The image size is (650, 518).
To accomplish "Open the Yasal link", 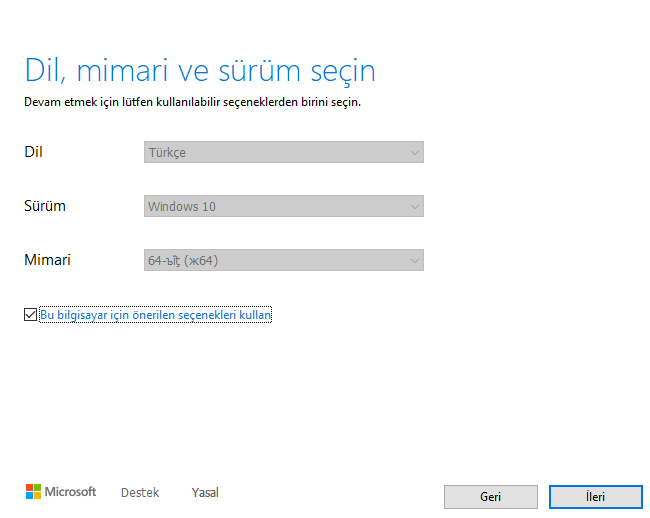I will click(205, 493).
